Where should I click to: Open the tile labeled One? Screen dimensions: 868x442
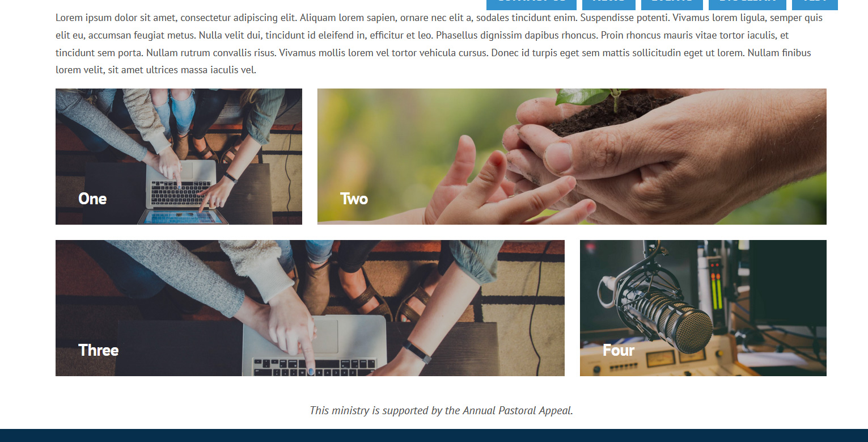[x=179, y=157]
